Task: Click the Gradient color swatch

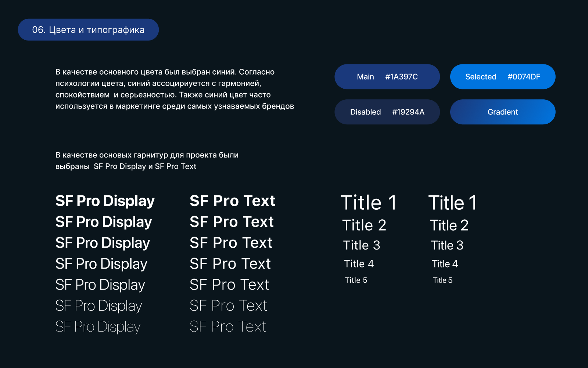Action: 502,112
